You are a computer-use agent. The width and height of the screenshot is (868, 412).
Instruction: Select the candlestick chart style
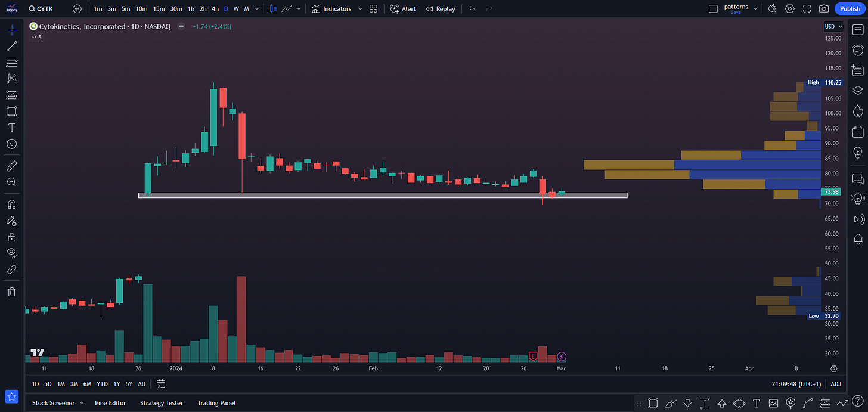(x=273, y=9)
